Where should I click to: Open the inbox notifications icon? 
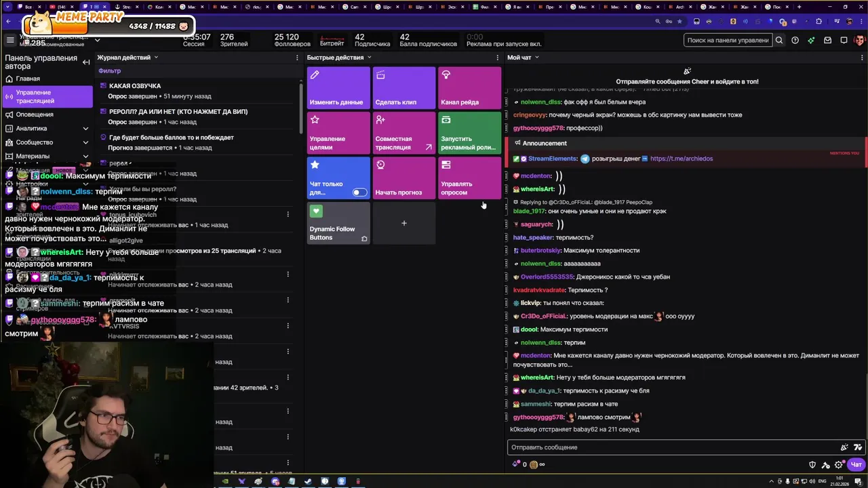827,40
